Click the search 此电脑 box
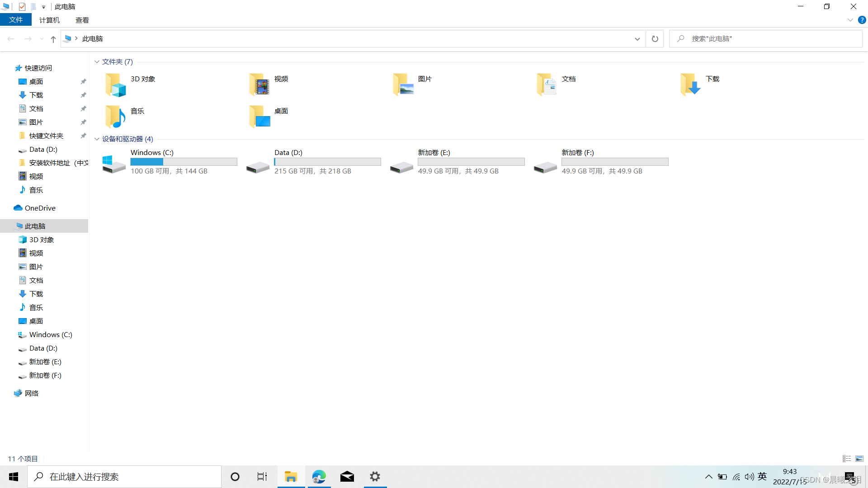The height and width of the screenshot is (488, 868). (766, 39)
